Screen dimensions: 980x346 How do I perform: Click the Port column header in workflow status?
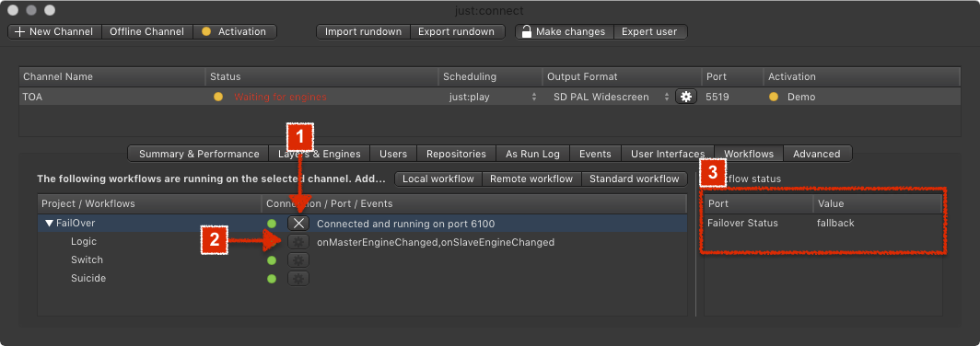point(759,203)
